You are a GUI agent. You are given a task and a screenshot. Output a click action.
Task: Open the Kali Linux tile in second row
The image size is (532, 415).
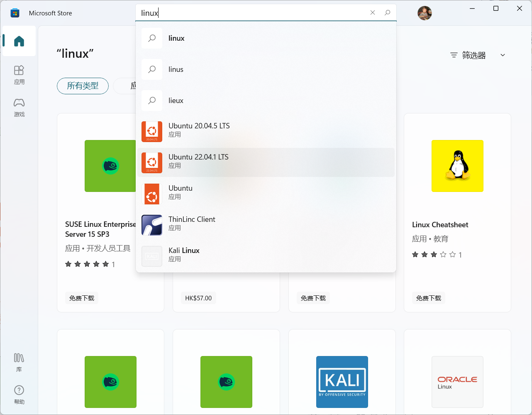click(342, 382)
